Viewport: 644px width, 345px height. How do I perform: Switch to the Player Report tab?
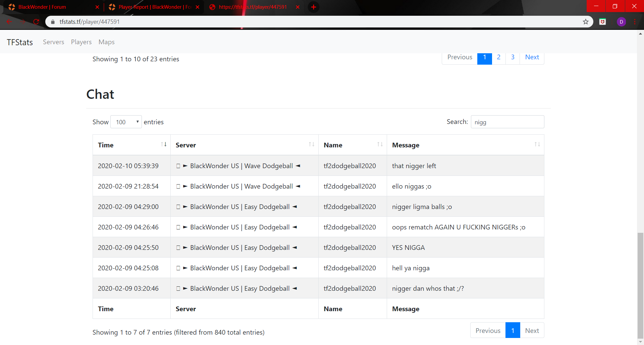(x=155, y=7)
